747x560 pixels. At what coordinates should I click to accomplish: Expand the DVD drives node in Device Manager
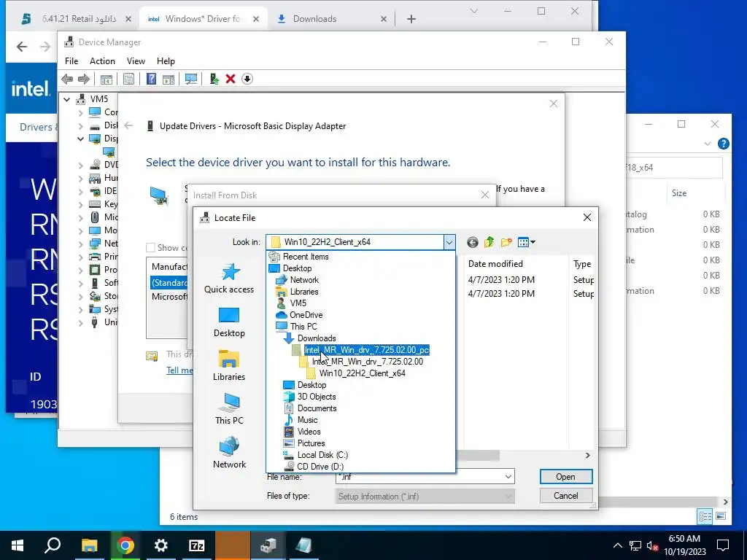pyautogui.click(x=80, y=166)
